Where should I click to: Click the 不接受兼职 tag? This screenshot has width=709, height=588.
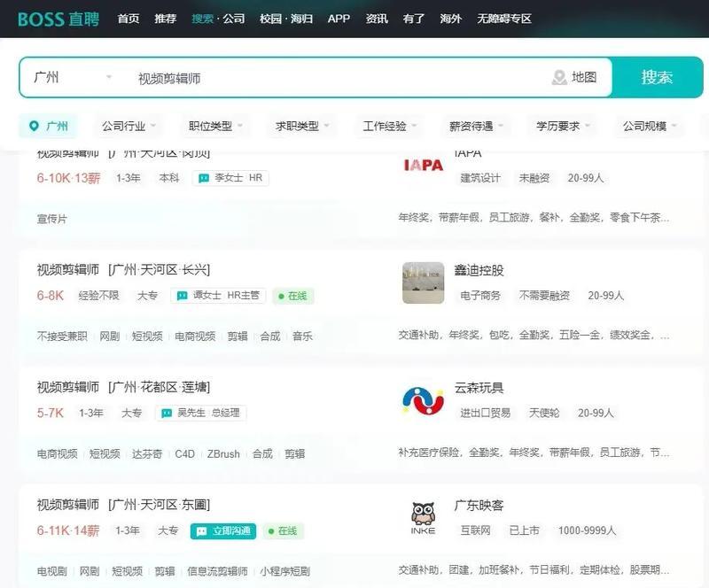point(62,337)
